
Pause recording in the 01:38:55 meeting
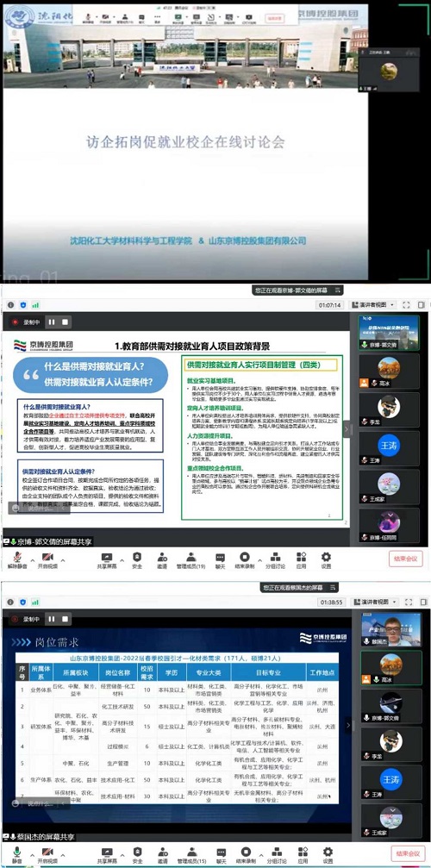pyautogui.click(x=52, y=619)
